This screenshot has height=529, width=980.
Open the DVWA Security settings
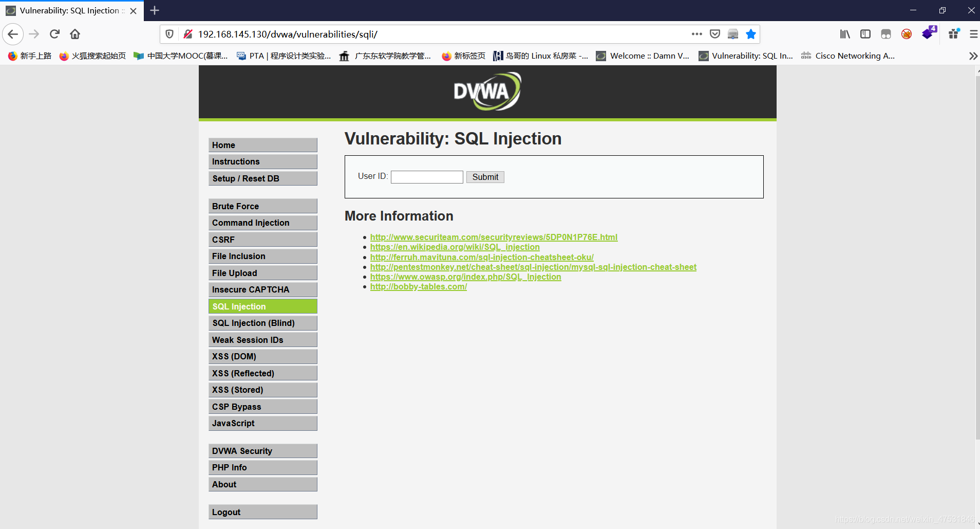pyautogui.click(x=263, y=451)
